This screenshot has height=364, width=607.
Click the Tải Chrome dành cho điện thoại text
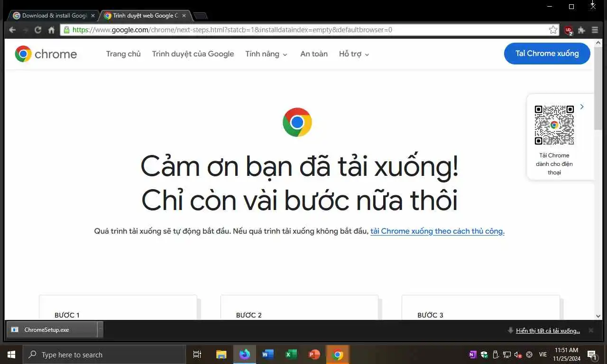(554, 164)
